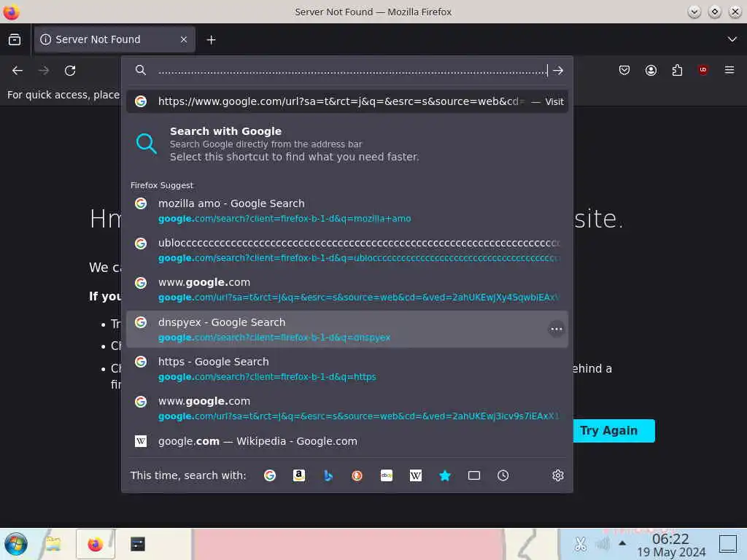Open the Save to Pocket icon
Image resolution: width=747 pixels, height=560 pixels.
pyautogui.click(x=624, y=71)
